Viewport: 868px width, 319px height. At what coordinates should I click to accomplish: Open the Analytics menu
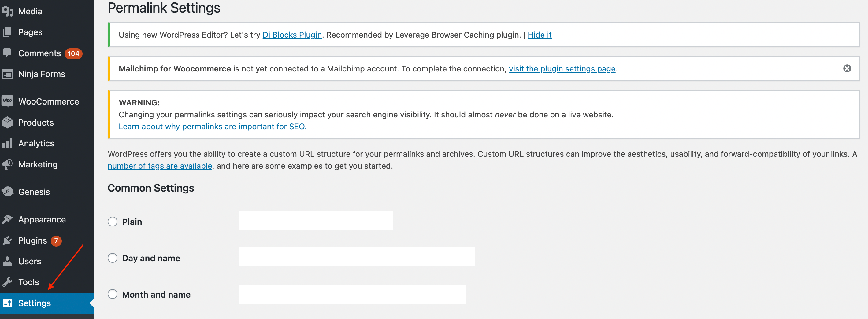click(47, 143)
